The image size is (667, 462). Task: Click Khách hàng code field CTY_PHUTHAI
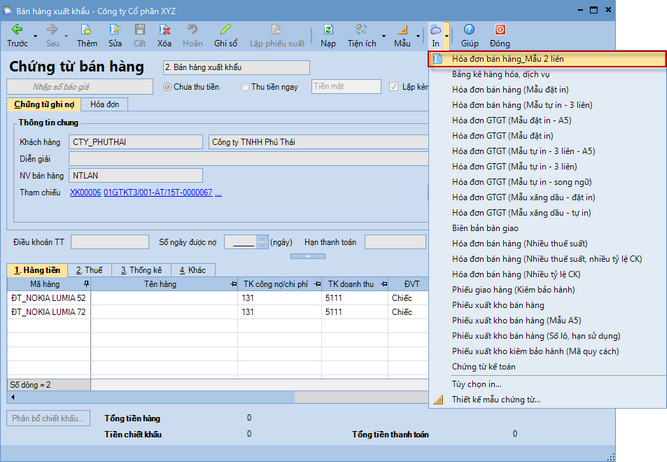pos(136,142)
